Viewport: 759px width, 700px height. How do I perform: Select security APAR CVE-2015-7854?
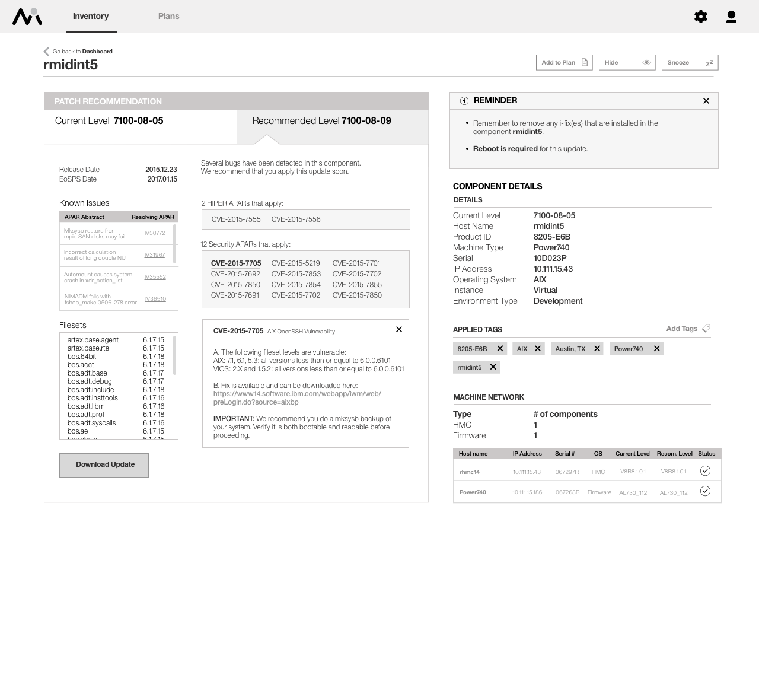click(x=296, y=285)
